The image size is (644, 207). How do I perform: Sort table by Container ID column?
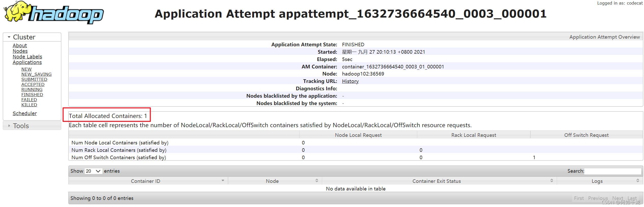148,181
